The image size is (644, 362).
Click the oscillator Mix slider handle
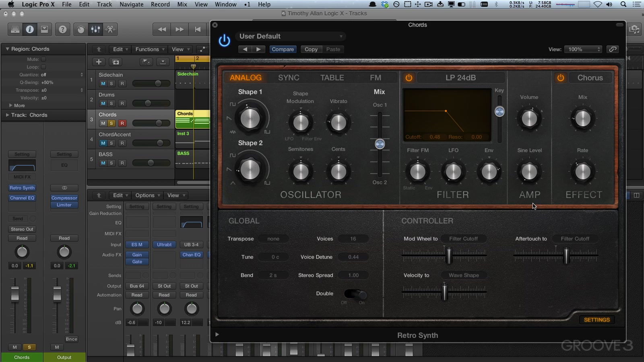[x=380, y=144]
